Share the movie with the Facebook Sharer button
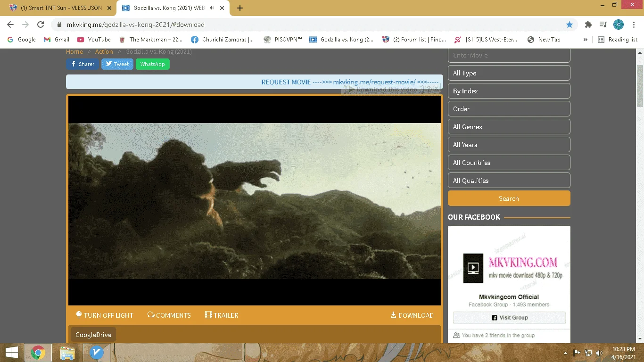The image size is (644, 362). [83, 64]
